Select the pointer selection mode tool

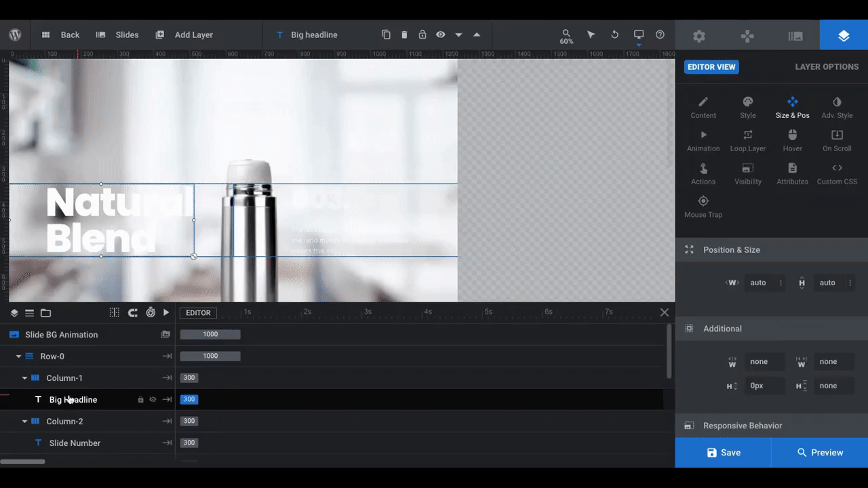(x=591, y=35)
